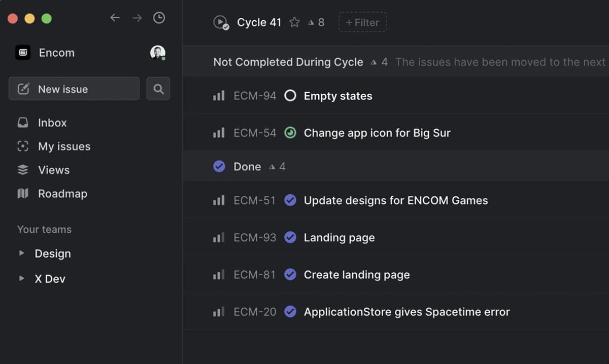Toggle done checkmark for ECM-51
Image resolution: width=609 pixels, height=364 pixels.
(290, 200)
